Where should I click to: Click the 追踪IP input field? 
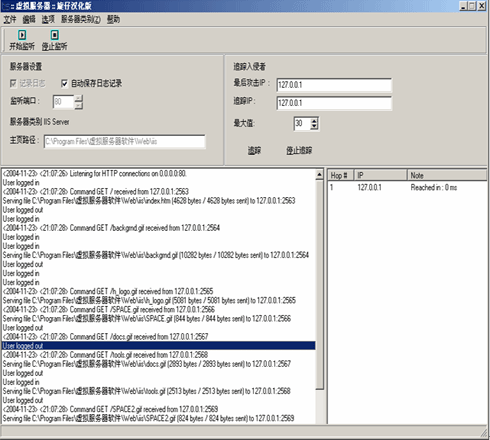(334, 103)
